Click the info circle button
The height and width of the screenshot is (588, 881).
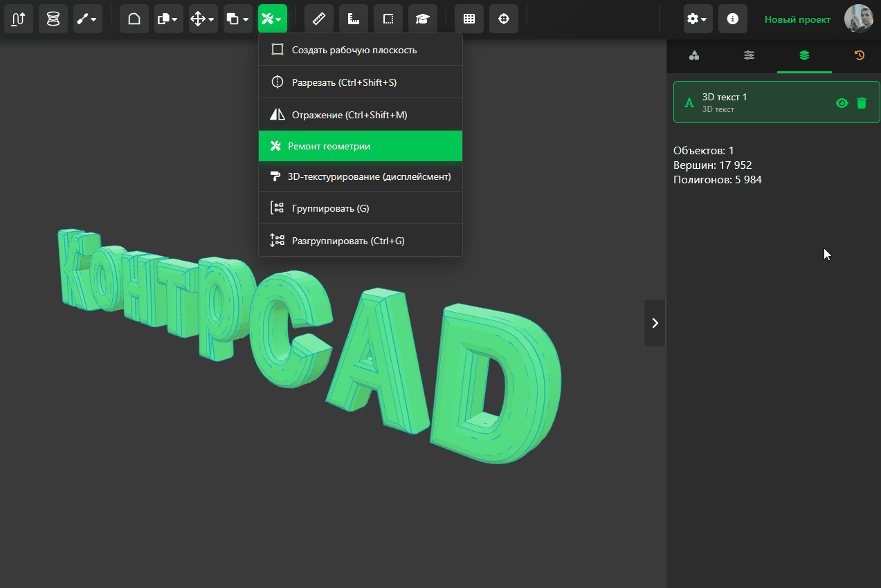pos(733,19)
